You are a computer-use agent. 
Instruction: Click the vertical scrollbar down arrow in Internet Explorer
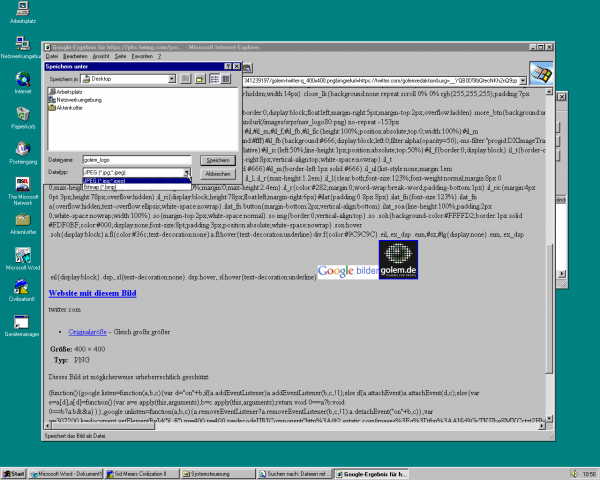(x=549, y=419)
